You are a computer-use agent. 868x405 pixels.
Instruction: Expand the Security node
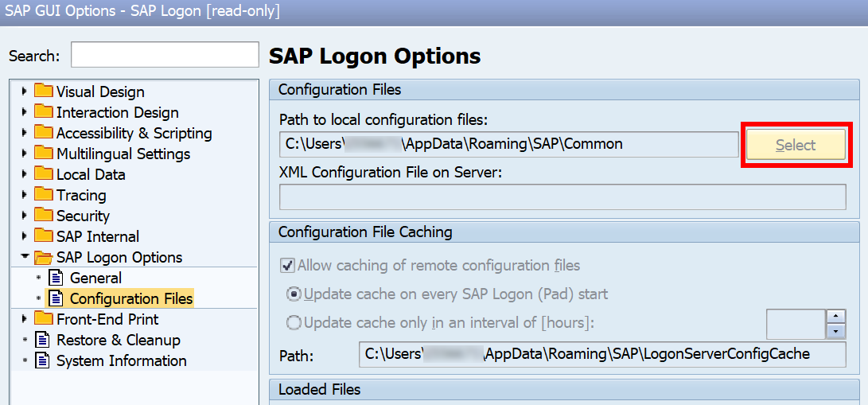pyautogui.click(x=24, y=215)
